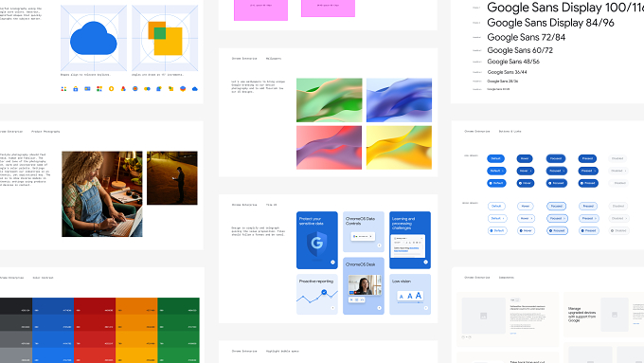This screenshot has width=644, height=363.
Task: Click the plain outlined Default button
Action: [496, 206]
